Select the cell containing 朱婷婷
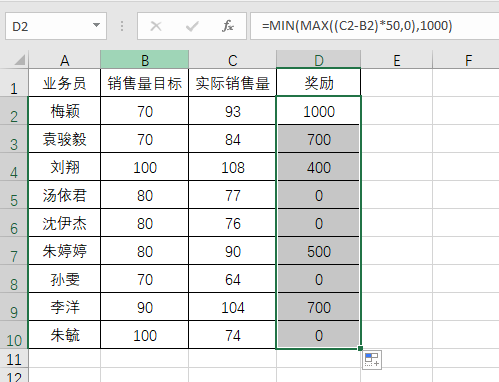The height and width of the screenshot is (382, 499). pos(65,251)
